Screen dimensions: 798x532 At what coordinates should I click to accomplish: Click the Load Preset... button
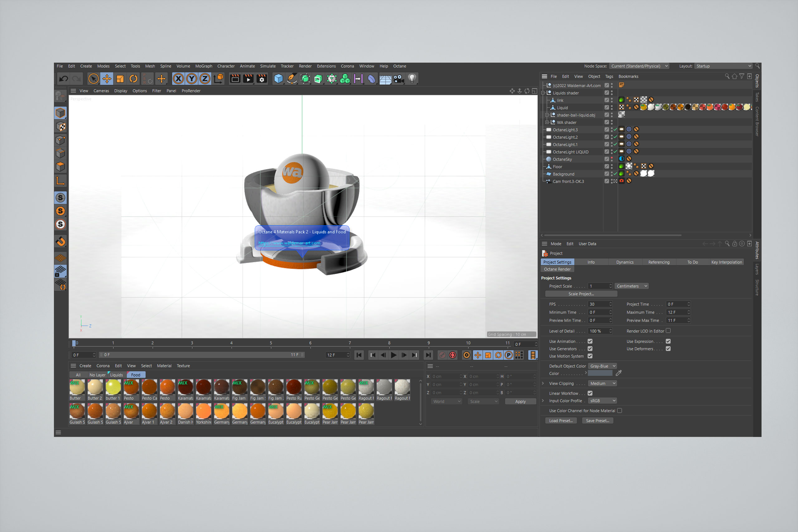[560, 421]
